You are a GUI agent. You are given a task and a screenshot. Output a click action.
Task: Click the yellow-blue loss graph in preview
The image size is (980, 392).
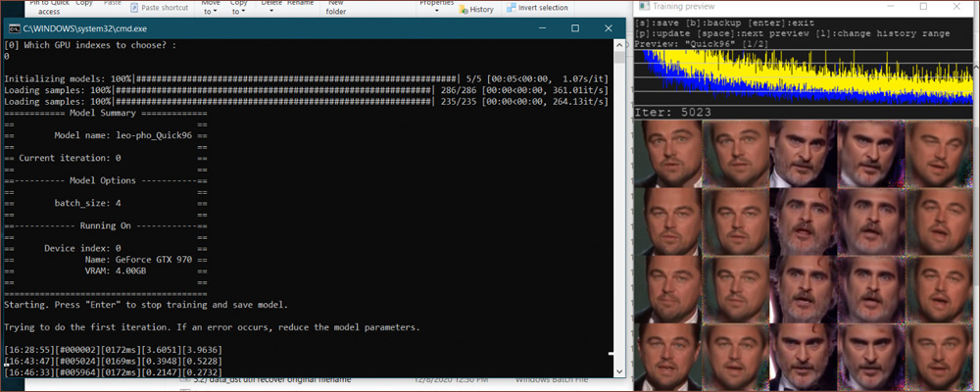pyautogui.click(x=804, y=77)
